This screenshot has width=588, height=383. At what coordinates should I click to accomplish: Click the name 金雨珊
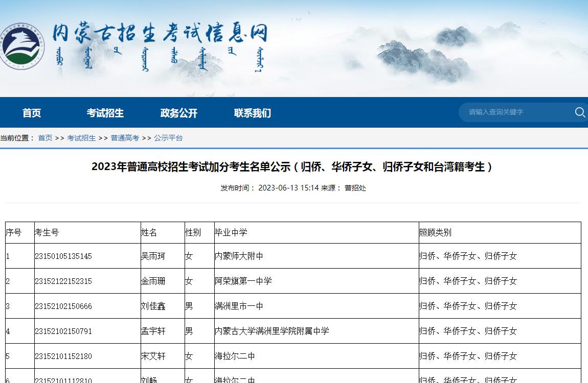click(x=153, y=281)
